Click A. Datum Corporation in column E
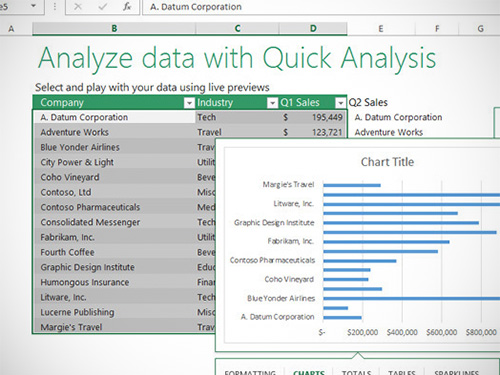Screen dimensions: 500x375 [x=398, y=117]
